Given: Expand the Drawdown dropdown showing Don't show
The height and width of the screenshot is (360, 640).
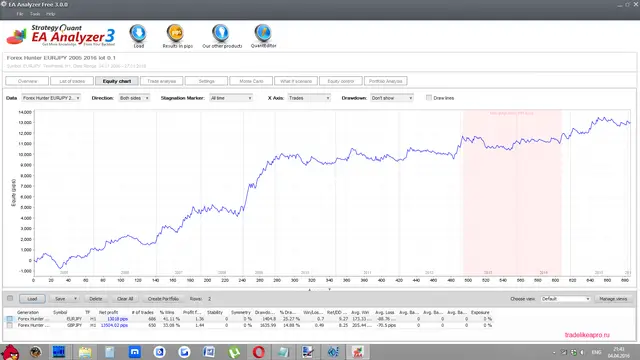Looking at the screenshot, I should coord(392,98).
